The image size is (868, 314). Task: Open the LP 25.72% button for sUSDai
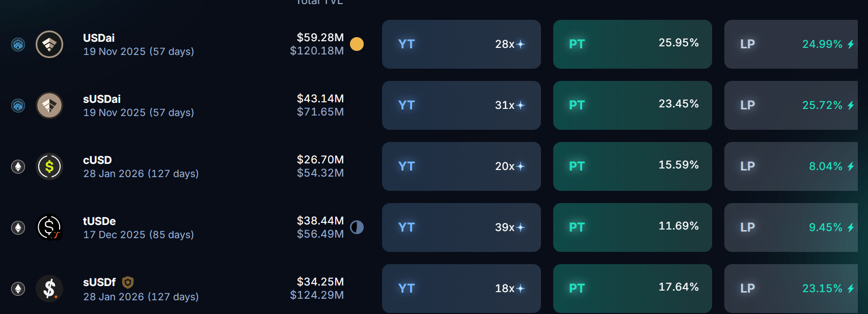pos(791,105)
